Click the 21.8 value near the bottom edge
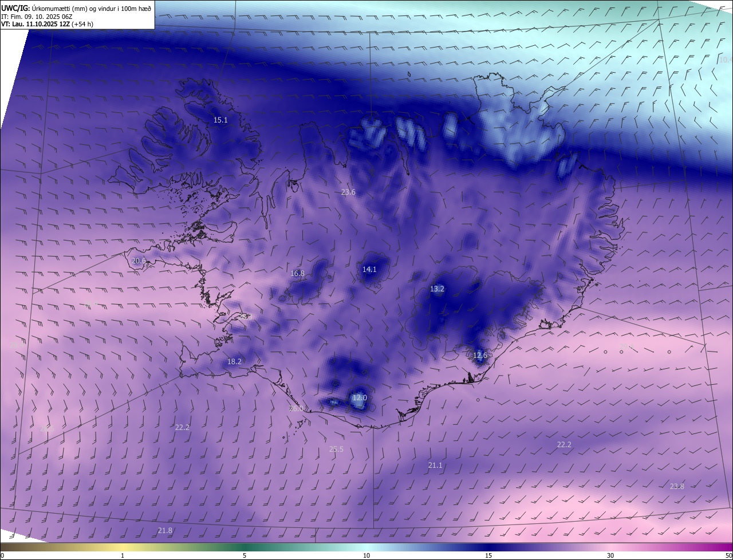 coord(165,531)
